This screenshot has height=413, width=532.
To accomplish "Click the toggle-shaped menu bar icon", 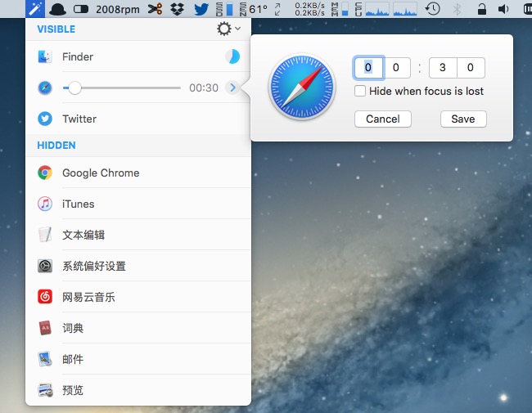I will 81,9.
